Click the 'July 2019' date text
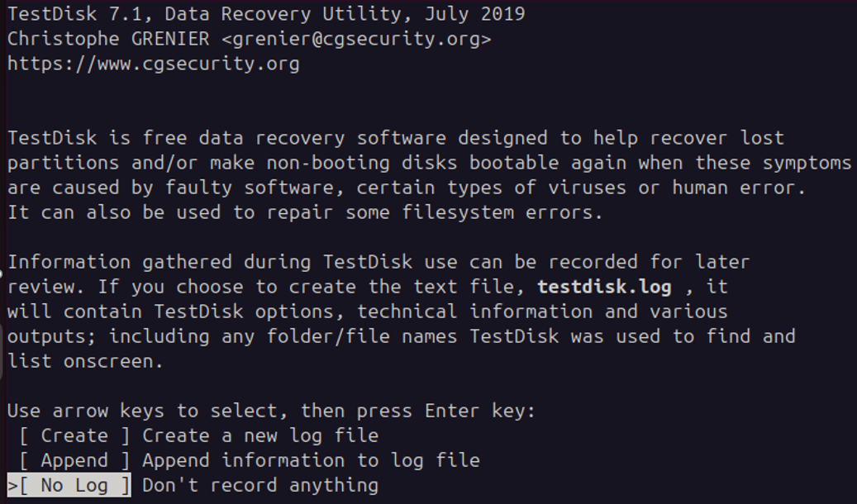Viewport: 857px width, 504px height. [x=475, y=14]
